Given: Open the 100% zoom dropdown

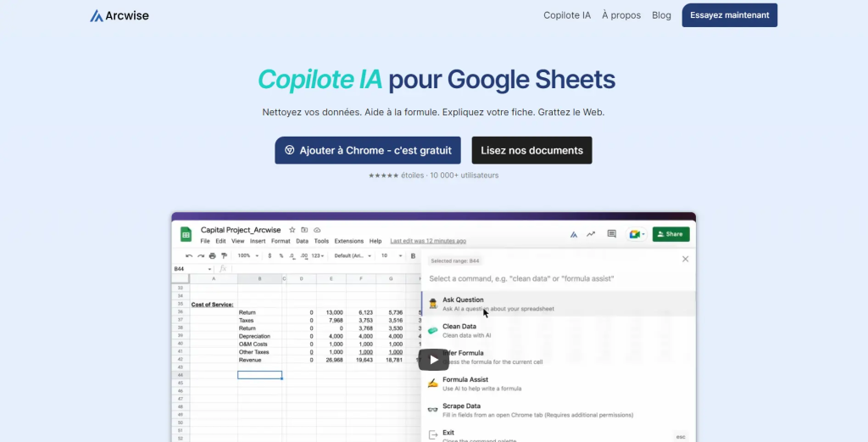Looking at the screenshot, I should click(248, 256).
